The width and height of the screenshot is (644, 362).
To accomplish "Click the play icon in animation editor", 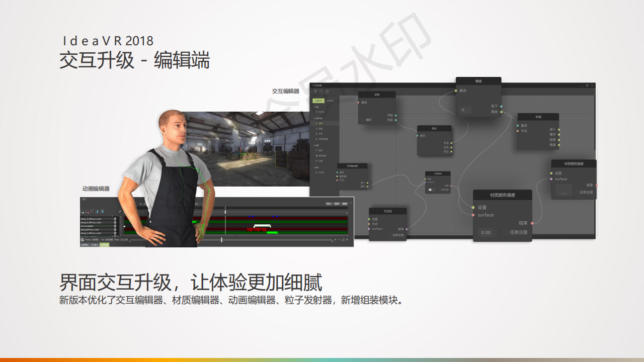I will point(339,240).
